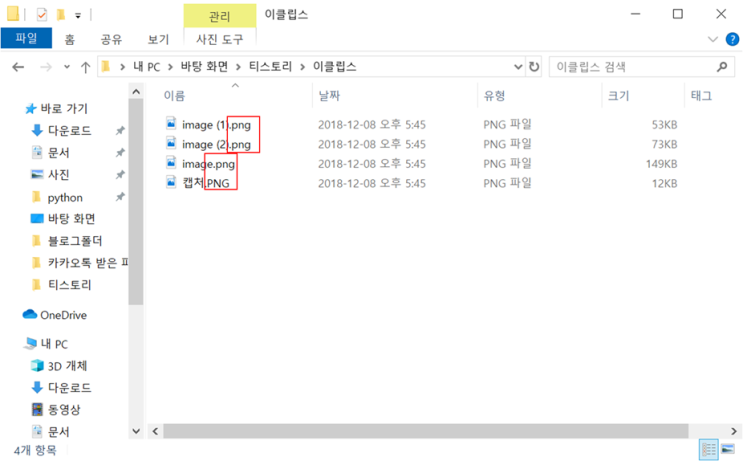Select the 관리 contextual tab
Viewport: 743px width, 461px height.
(x=220, y=16)
